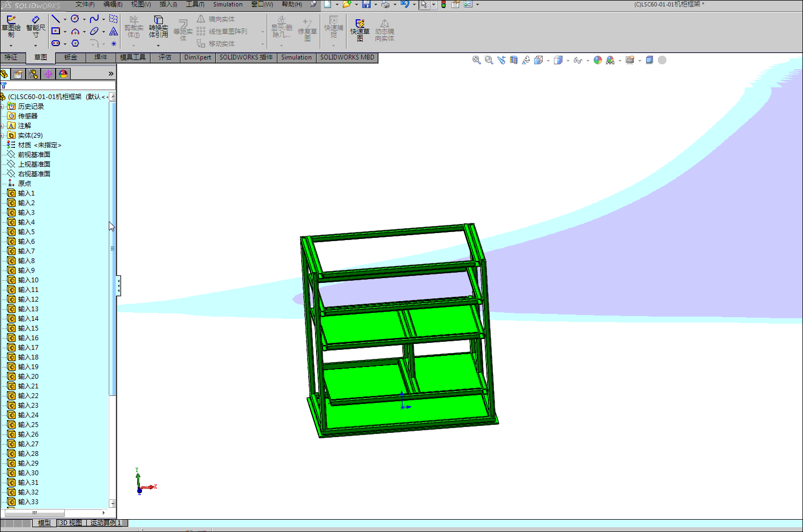The image size is (803, 532).
Task: Open 转换实体引用 dropdown arrow
Action: point(158,46)
